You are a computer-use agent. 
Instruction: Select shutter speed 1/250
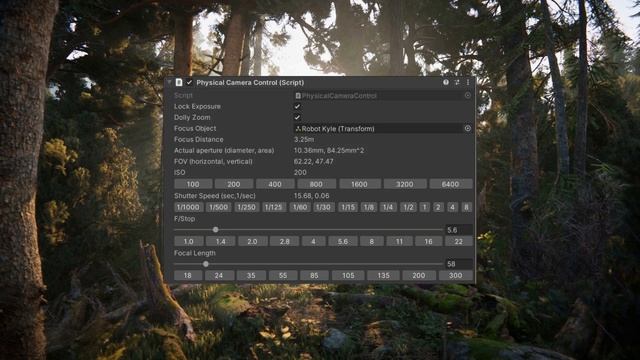click(247, 207)
